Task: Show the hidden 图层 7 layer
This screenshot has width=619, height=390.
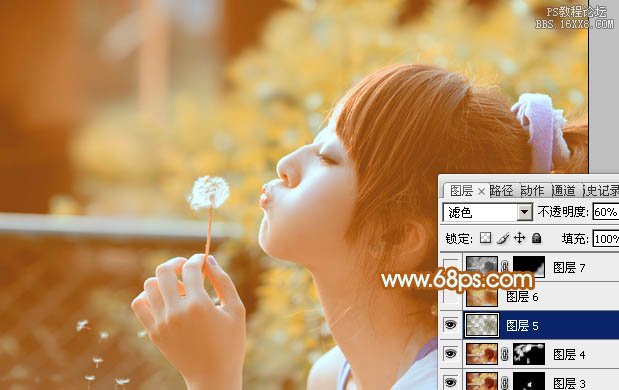Action: [x=451, y=267]
